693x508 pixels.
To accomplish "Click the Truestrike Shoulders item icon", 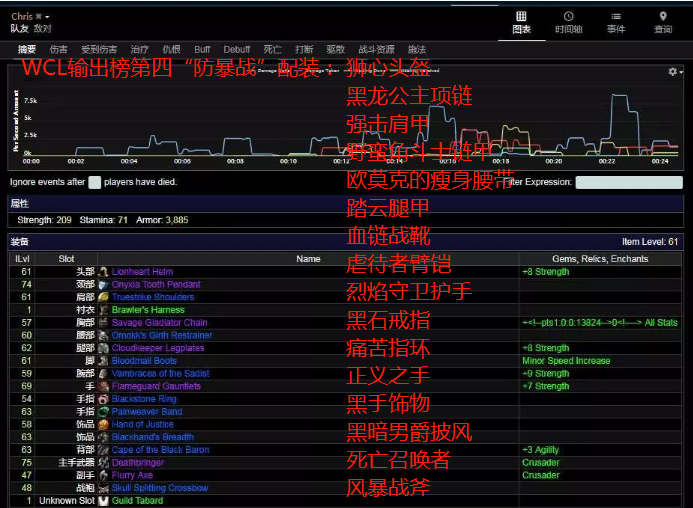I will [x=103, y=297].
